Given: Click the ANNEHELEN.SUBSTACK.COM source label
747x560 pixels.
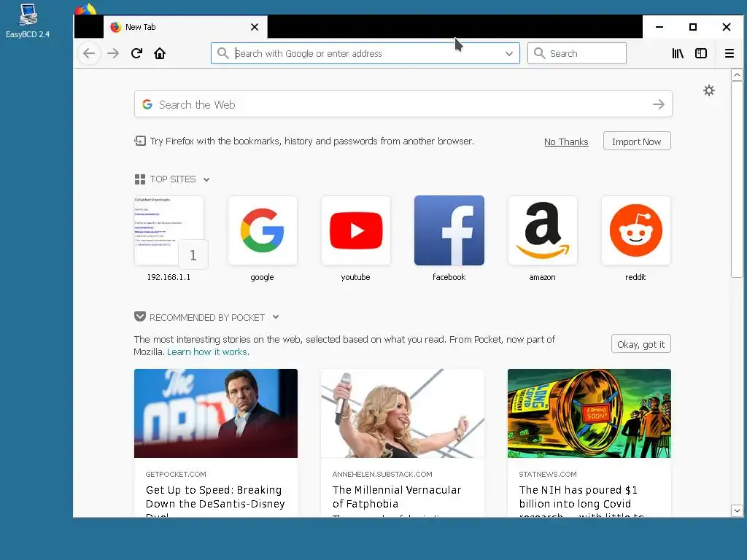Looking at the screenshot, I should tap(382, 474).
